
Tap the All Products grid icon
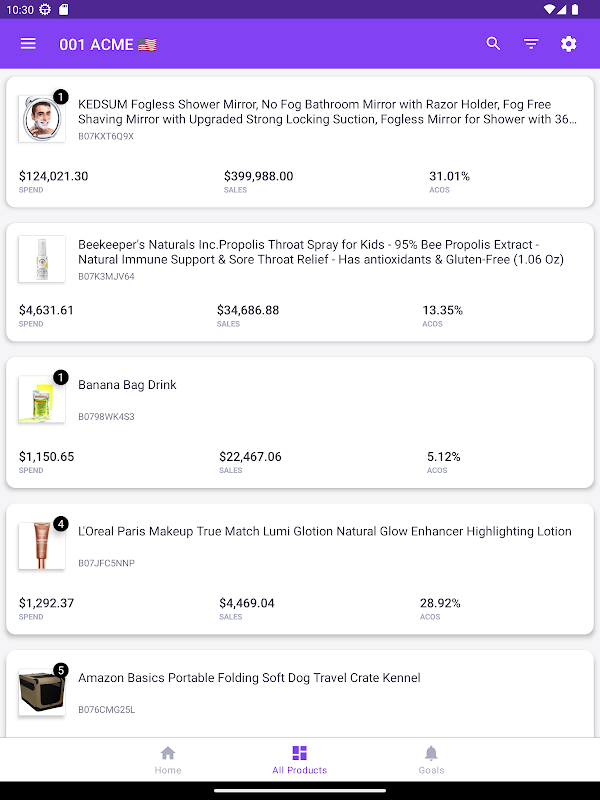click(x=299, y=753)
